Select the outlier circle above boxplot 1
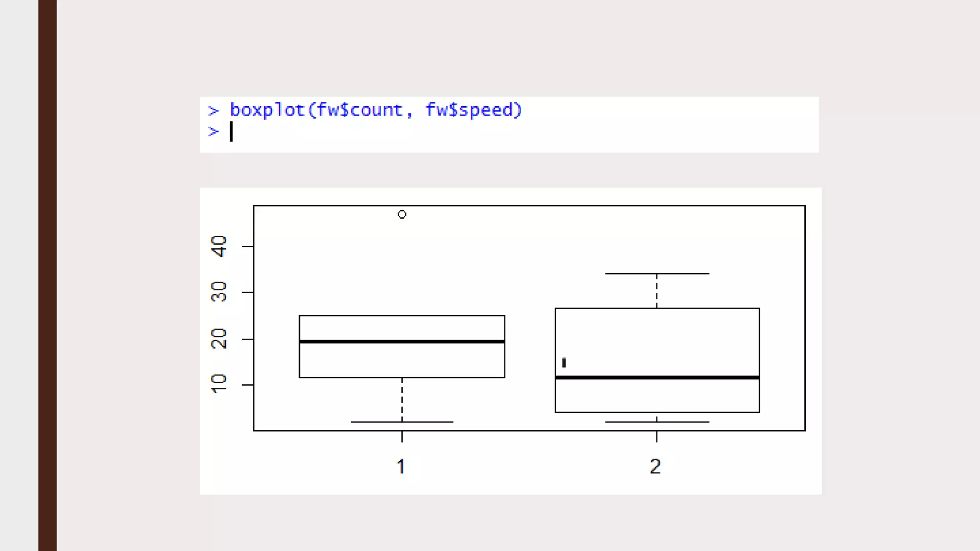980x551 pixels. pos(402,214)
